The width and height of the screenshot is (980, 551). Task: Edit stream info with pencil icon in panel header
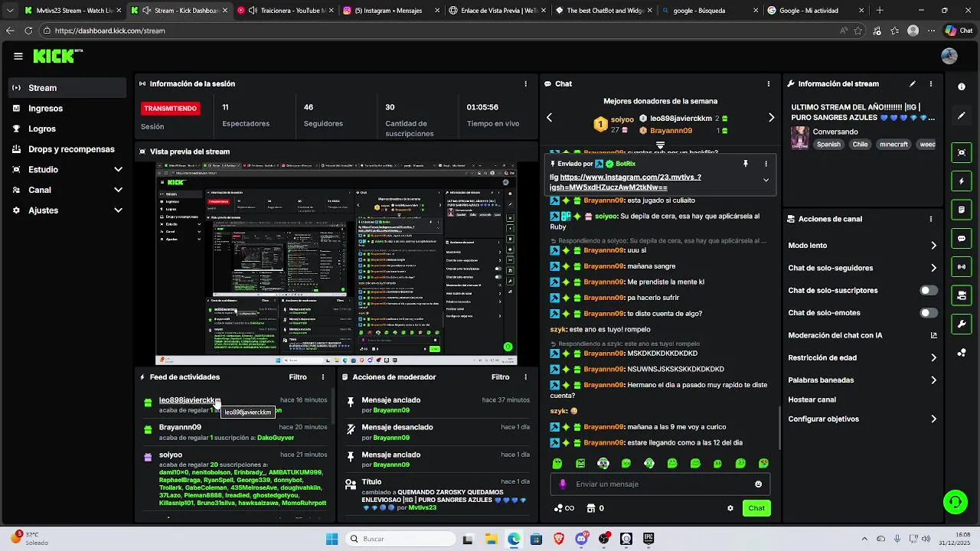[912, 83]
